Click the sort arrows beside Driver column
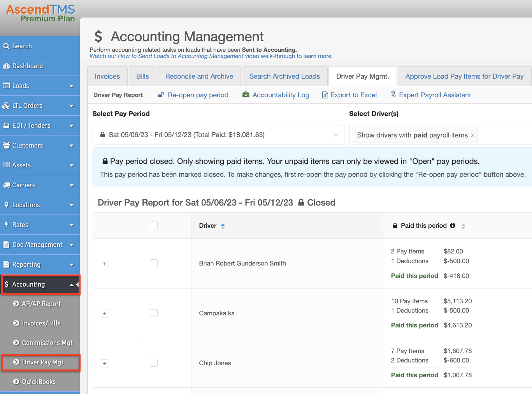The height and width of the screenshot is (394, 532). (x=223, y=226)
